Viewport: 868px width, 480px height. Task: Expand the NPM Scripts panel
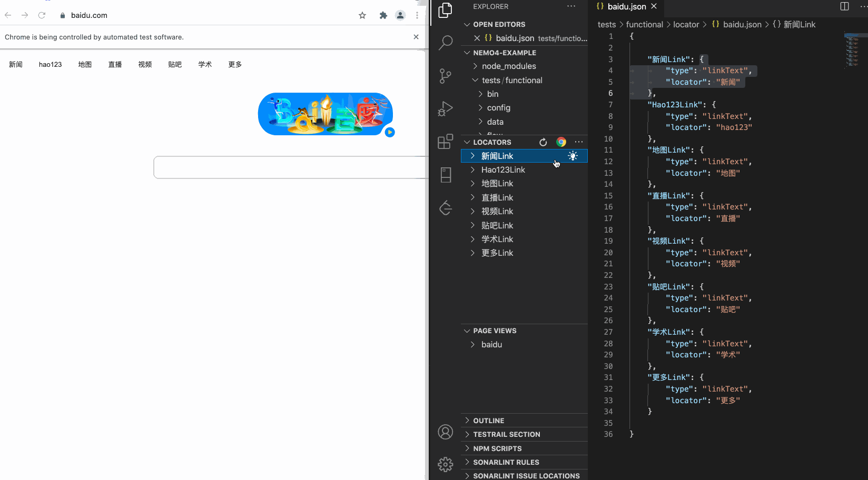pos(467,448)
